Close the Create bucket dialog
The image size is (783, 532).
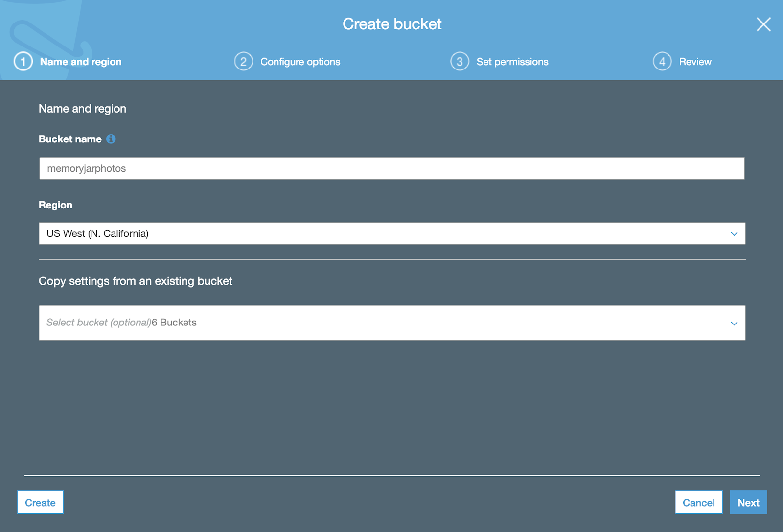(763, 24)
